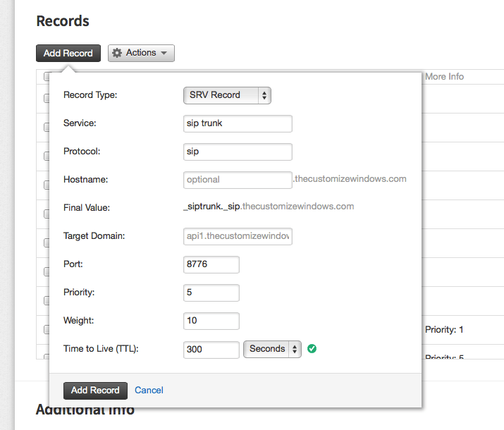Click the optional Hostname field
Image resolution: width=504 pixels, height=430 pixels.
238,180
